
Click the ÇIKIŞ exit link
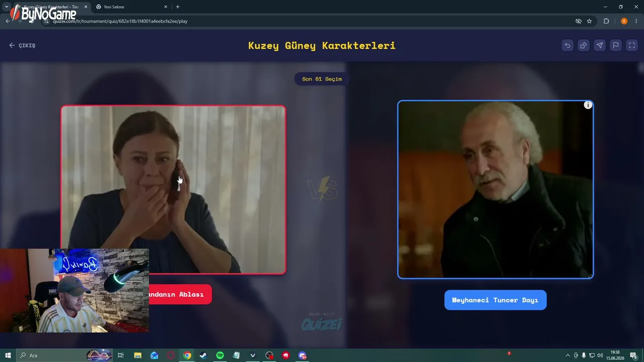click(x=22, y=45)
